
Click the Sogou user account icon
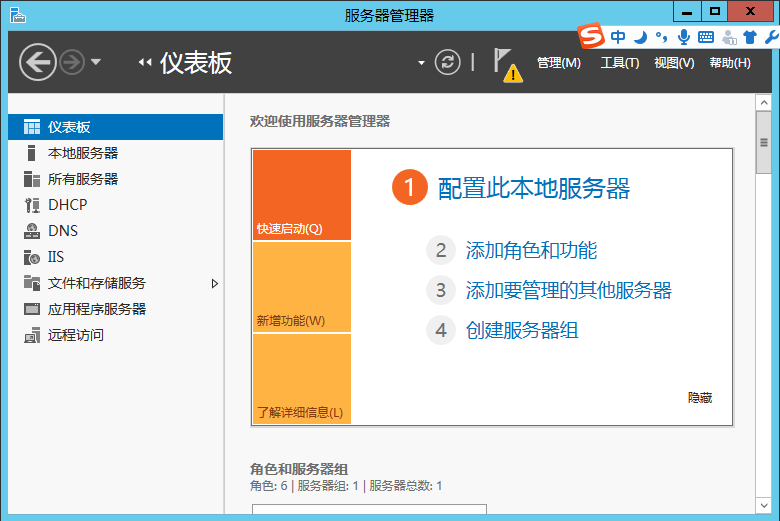point(729,37)
